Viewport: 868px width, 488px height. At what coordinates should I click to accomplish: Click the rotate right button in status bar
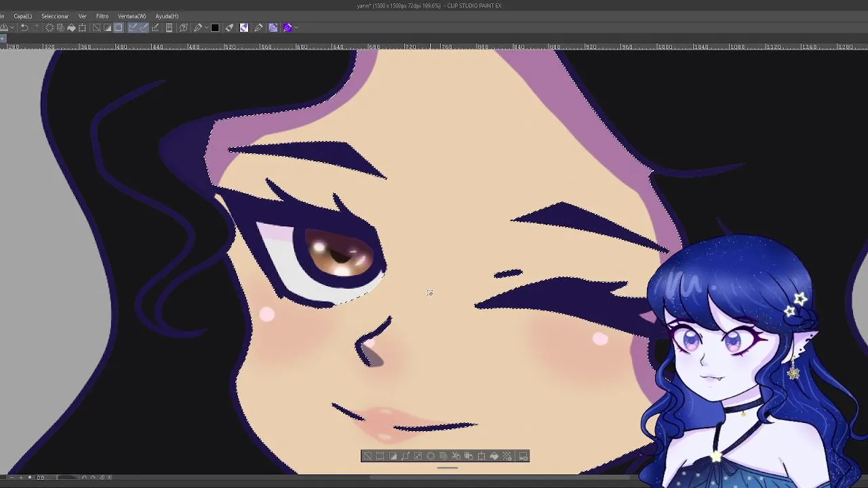(x=93, y=477)
